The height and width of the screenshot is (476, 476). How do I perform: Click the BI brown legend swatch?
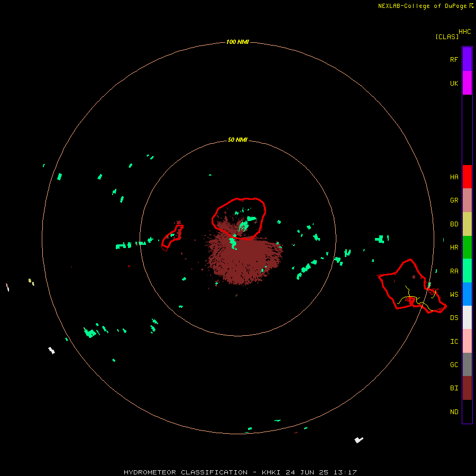467,388
